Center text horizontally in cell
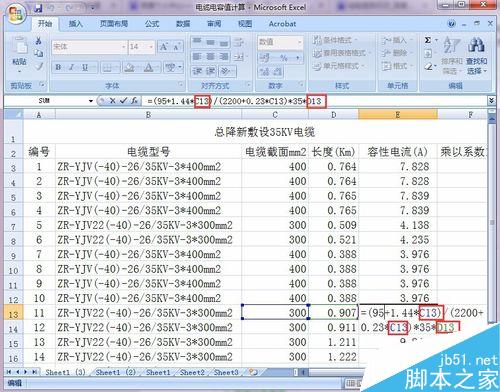This screenshot has height=392, width=500. pos(210,56)
